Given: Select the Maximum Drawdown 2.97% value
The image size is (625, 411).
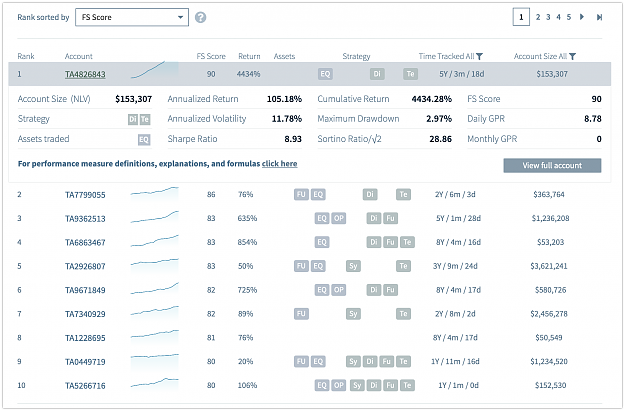Looking at the screenshot, I should [439, 119].
